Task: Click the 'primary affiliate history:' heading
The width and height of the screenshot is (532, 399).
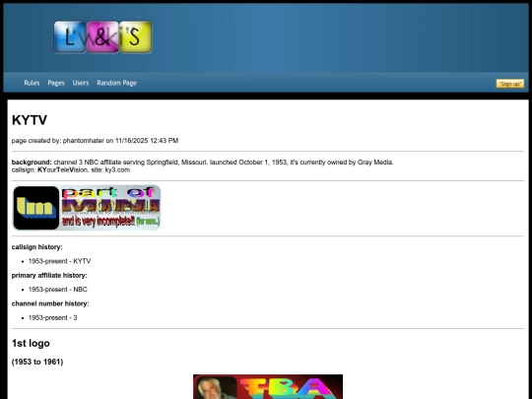Action: click(49, 276)
